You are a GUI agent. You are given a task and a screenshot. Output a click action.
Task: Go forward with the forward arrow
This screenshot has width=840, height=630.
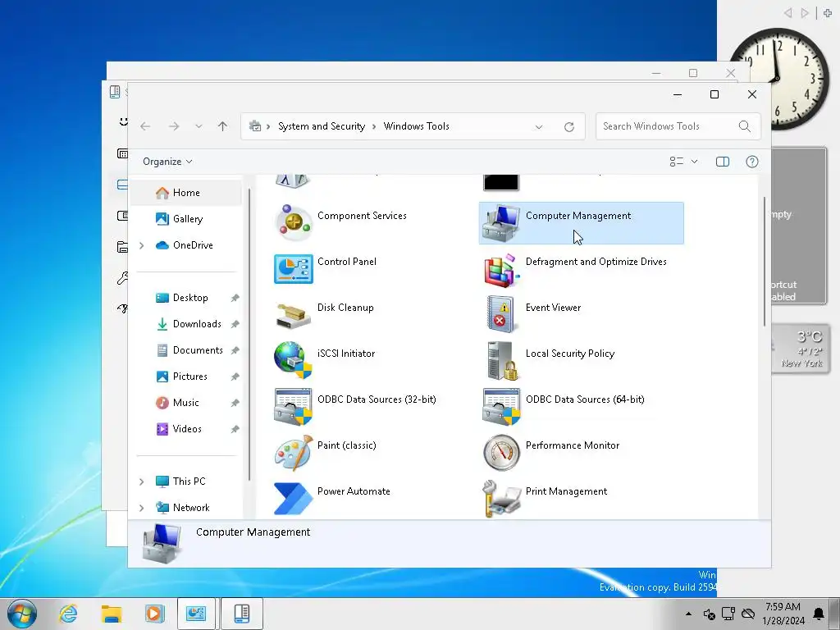pyautogui.click(x=174, y=126)
